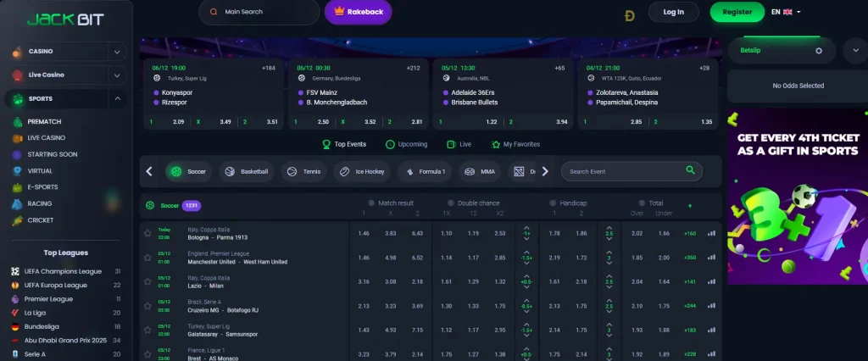Favorite the Lazio - Milan match star
This screenshot has width=868, height=361.
[x=147, y=281]
